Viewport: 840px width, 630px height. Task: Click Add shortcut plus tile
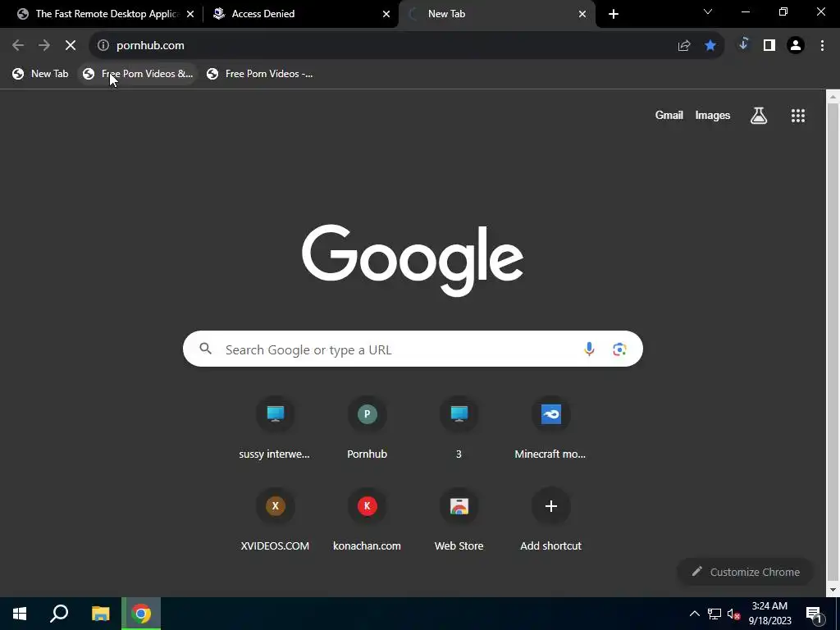pyautogui.click(x=550, y=519)
